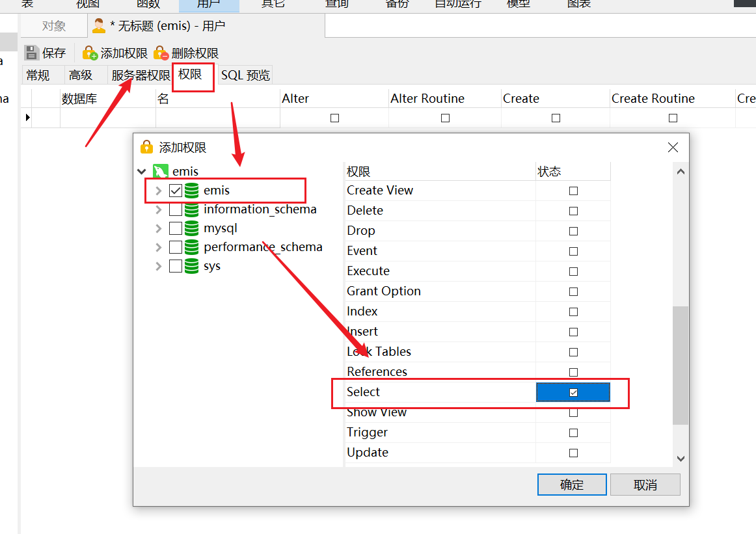756x534 pixels.
Task: Click the privilege list scrollbar down arrow
Action: [x=681, y=459]
